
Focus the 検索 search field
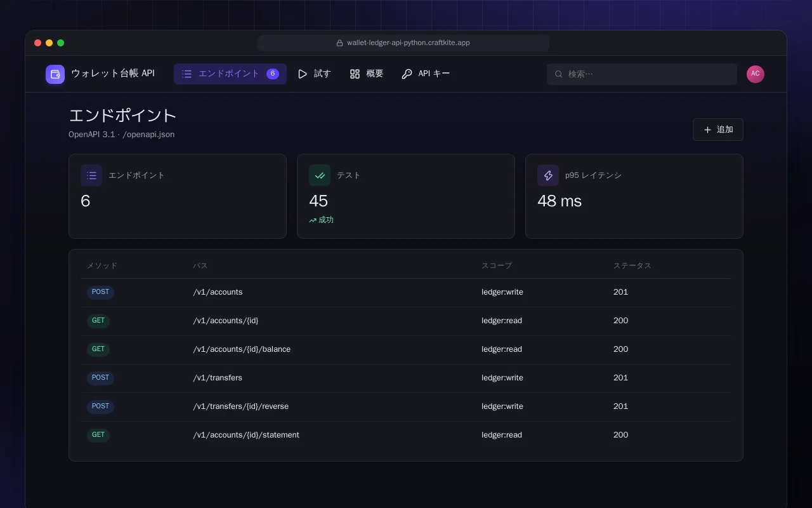point(642,74)
